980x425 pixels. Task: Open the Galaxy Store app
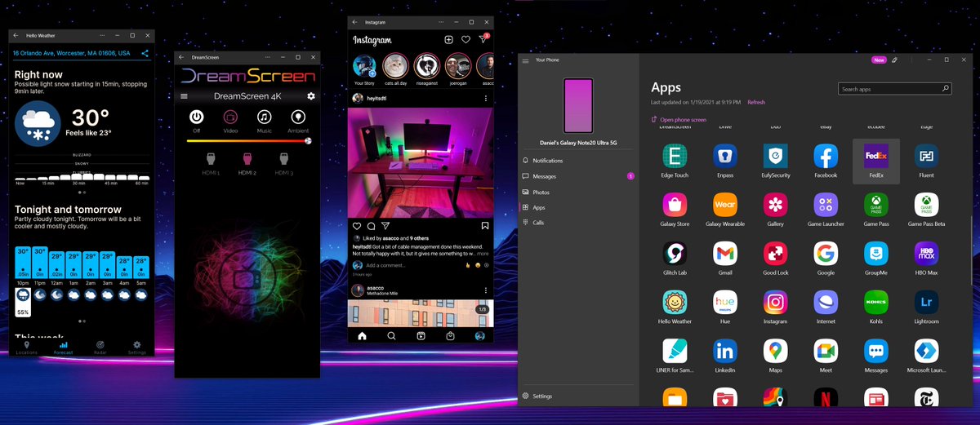point(675,205)
